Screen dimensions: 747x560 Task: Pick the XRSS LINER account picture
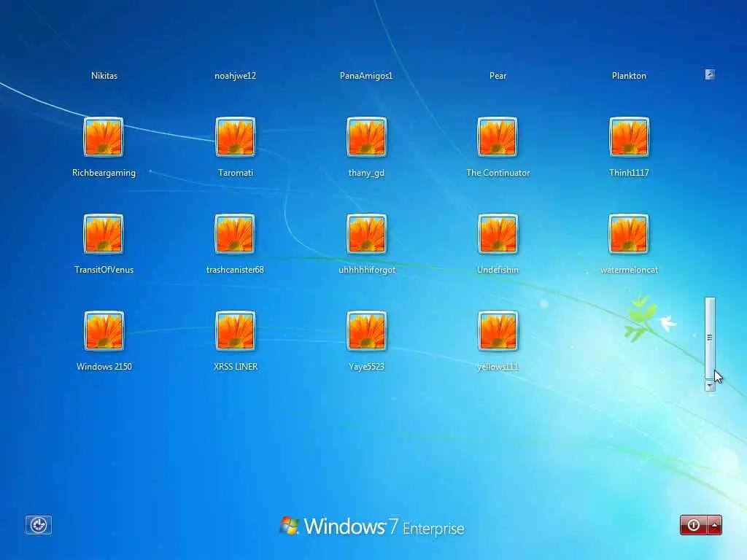tap(236, 331)
